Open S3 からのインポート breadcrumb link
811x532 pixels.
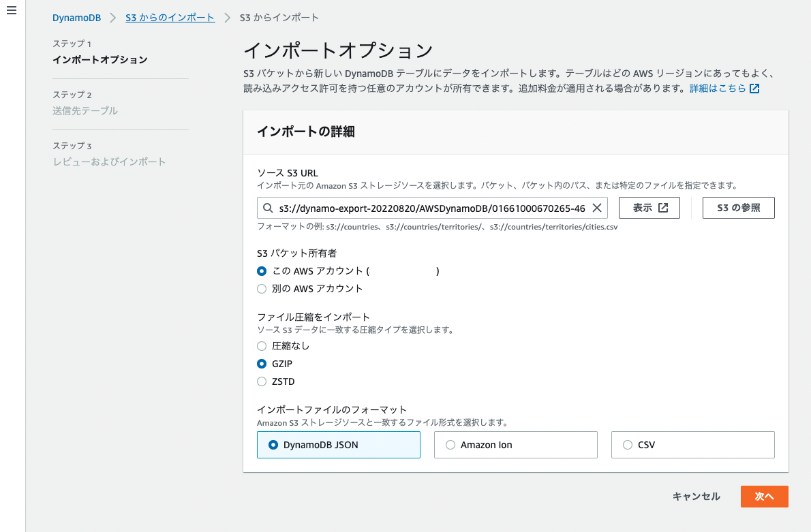pos(170,17)
